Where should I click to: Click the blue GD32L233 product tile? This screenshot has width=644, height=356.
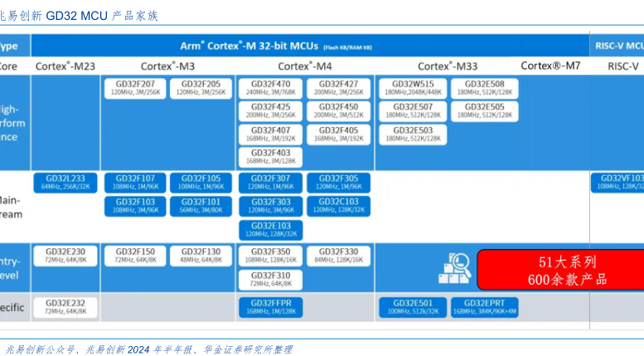(x=65, y=183)
